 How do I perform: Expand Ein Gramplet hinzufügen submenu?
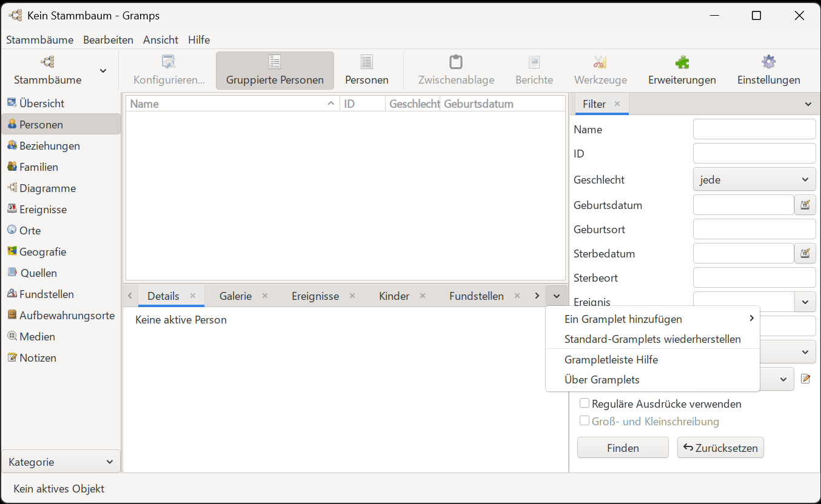coord(652,319)
